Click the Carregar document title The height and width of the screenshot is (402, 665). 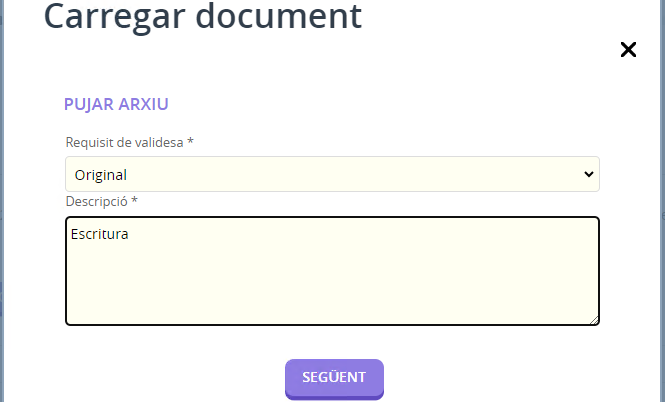click(x=203, y=16)
